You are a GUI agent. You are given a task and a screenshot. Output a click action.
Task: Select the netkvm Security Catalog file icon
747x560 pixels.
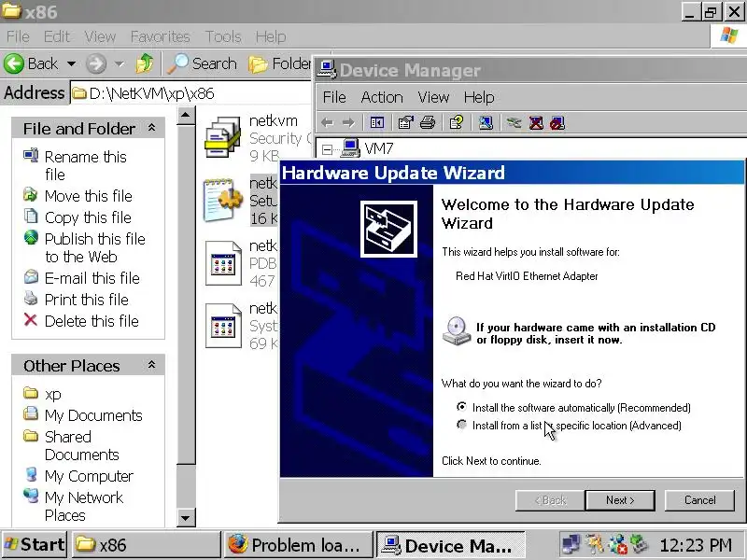[x=222, y=137]
